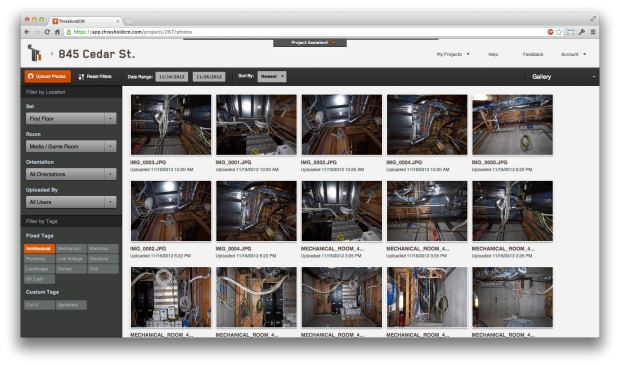This screenshot has height=366, width=620.
Task: Open the Help link
Action: 493,54
